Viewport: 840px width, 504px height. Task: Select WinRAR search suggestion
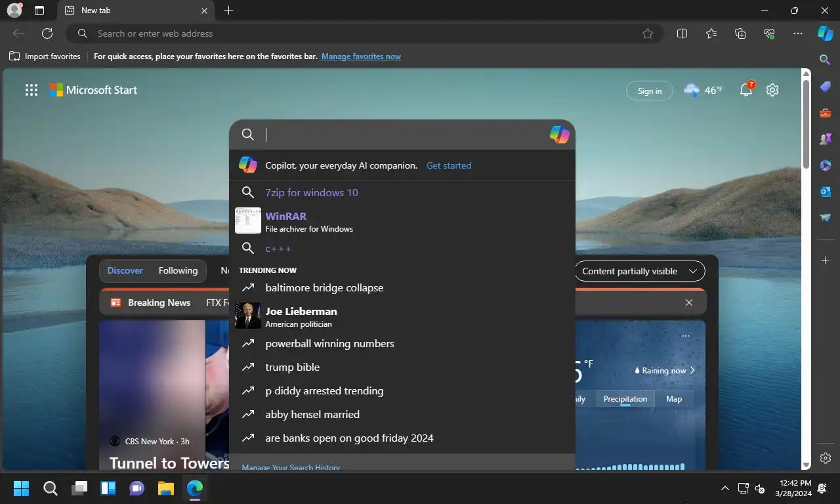(x=402, y=220)
